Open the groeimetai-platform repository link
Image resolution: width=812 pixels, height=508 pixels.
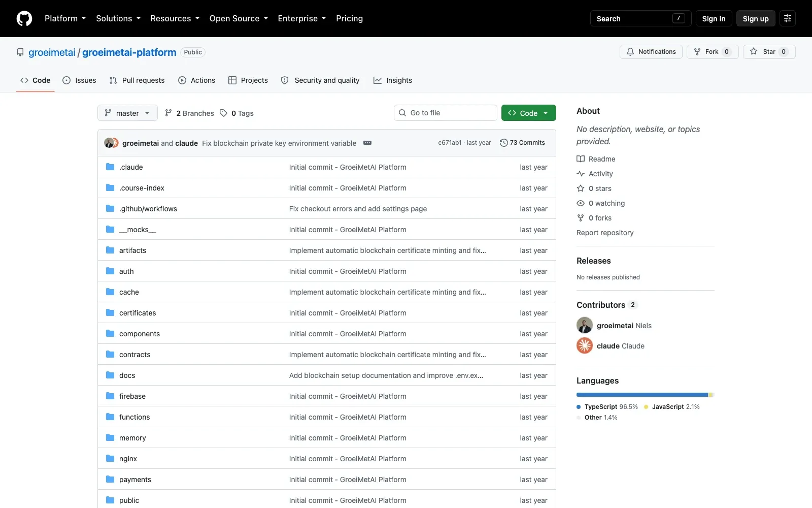pyautogui.click(x=129, y=52)
